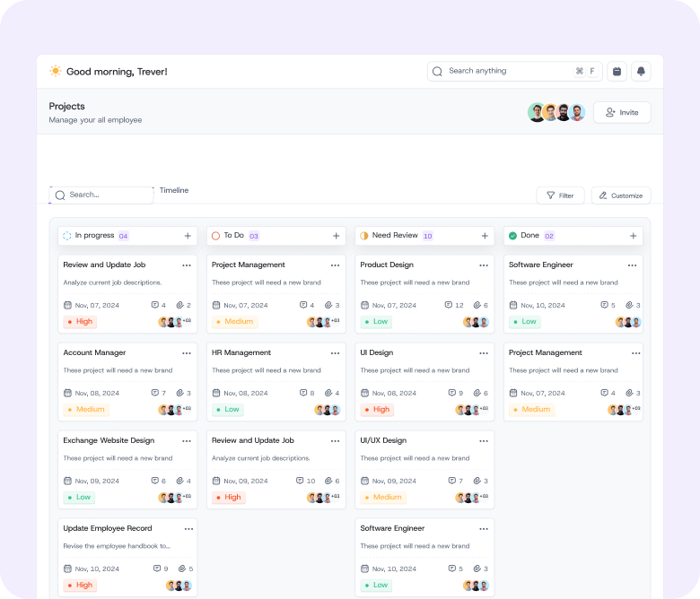The height and width of the screenshot is (599, 700).
Task: Expand options for Exchange Website Design card
Action: pyautogui.click(x=187, y=441)
